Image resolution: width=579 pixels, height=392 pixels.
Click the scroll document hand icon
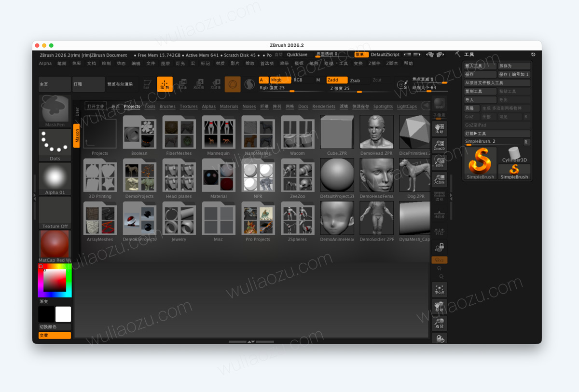(x=439, y=128)
